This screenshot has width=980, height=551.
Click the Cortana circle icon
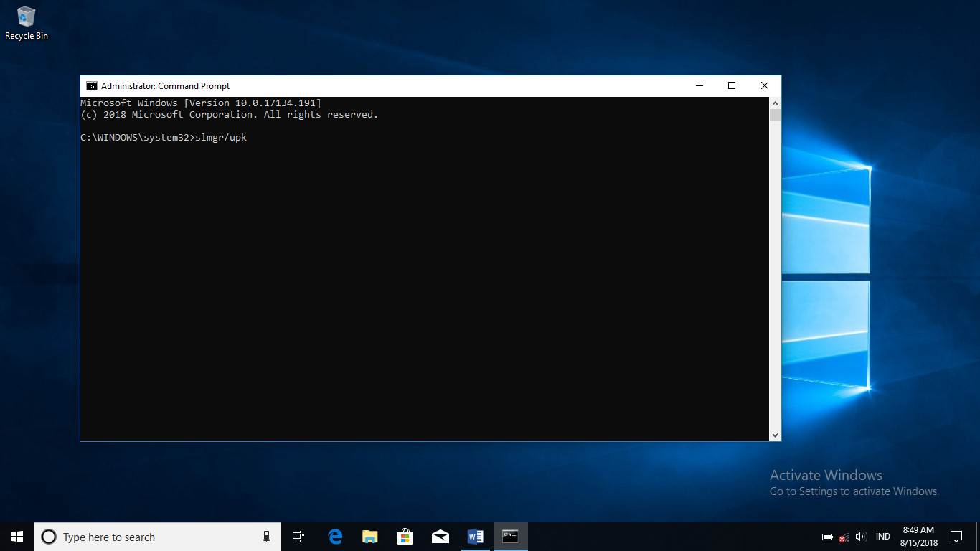tap(49, 537)
